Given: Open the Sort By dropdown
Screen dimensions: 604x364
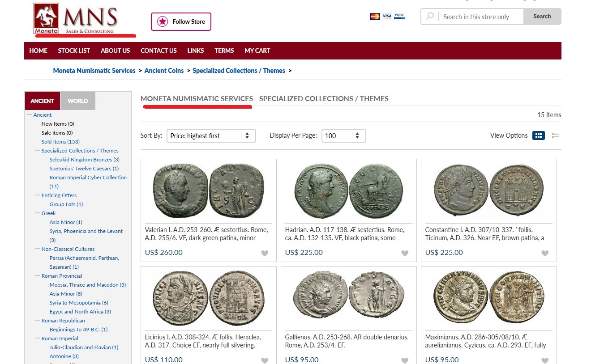Looking at the screenshot, I should pyautogui.click(x=211, y=136).
